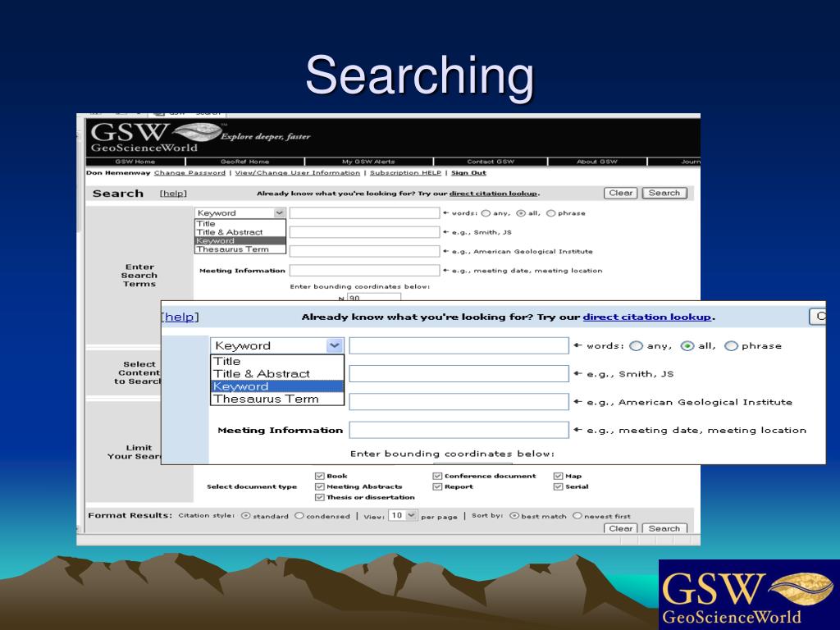Click the GSW GeoScienceWorld header logo
The height and width of the screenshot is (630, 840).
coord(157,137)
